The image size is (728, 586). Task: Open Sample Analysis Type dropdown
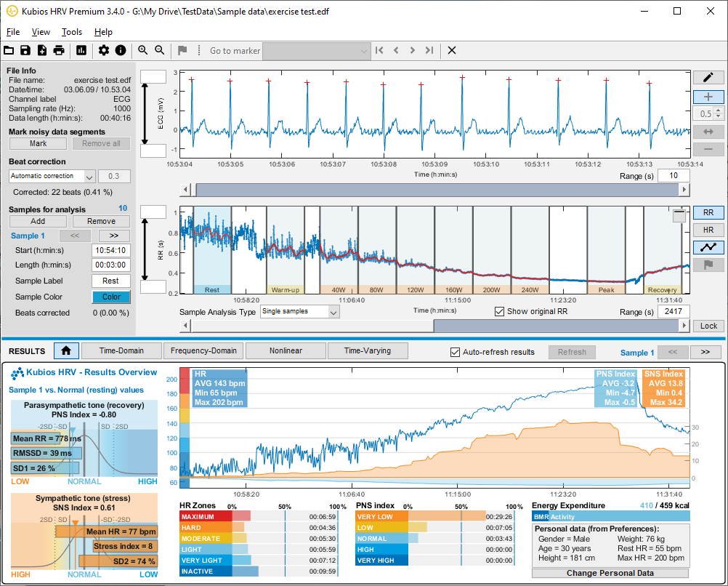(x=300, y=311)
